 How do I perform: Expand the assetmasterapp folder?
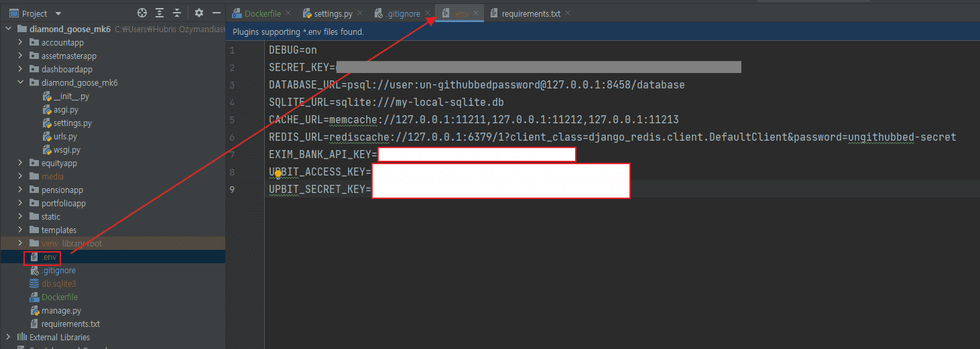coord(20,56)
